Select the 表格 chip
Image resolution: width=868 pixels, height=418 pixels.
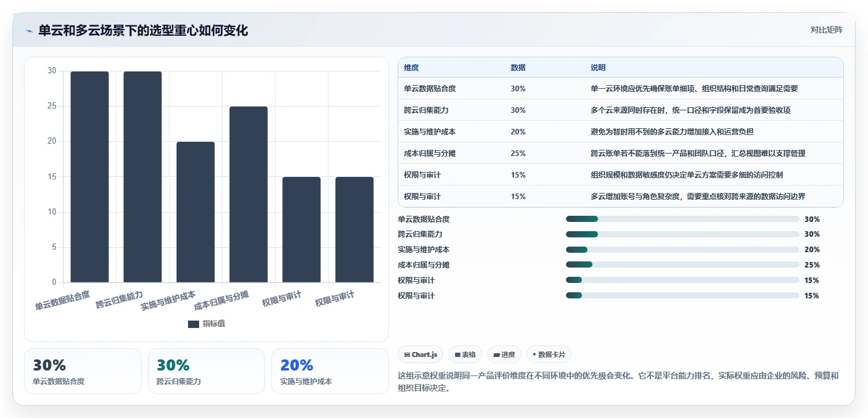[465, 354]
